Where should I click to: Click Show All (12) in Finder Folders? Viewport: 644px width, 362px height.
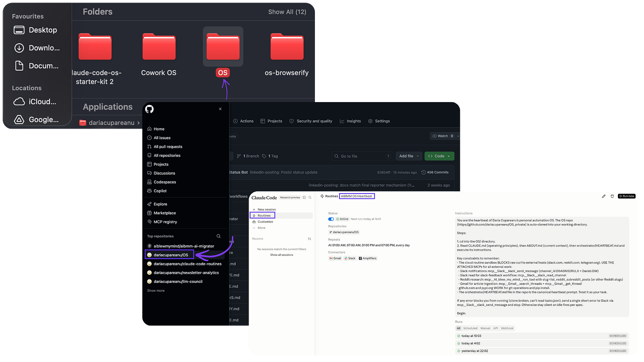click(287, 12)
